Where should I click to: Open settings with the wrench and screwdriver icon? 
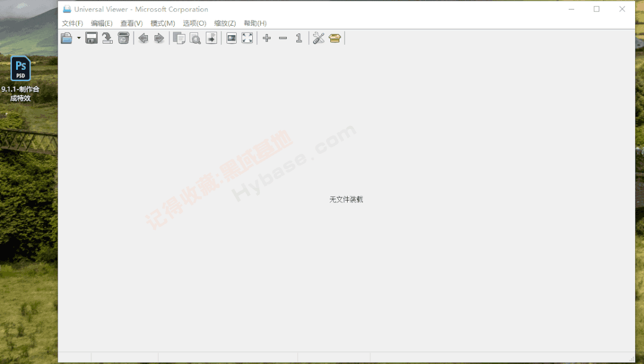tap(318, 38)
